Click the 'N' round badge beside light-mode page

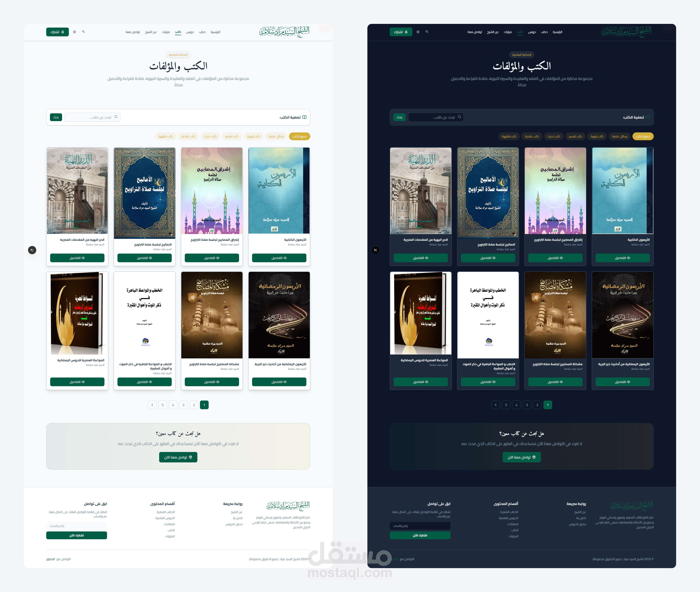pos(32,250)
